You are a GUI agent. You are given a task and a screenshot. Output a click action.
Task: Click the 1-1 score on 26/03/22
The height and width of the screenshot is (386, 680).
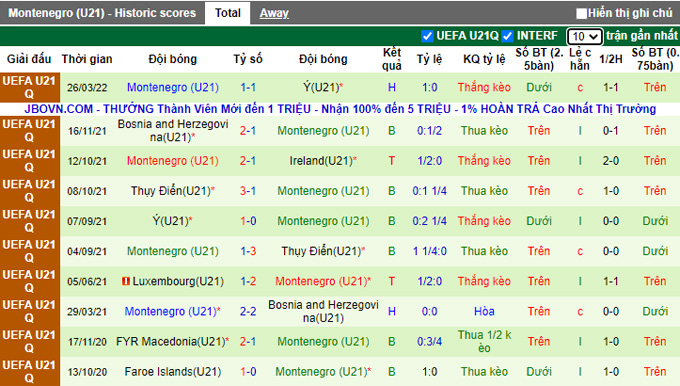pos(248,88)
